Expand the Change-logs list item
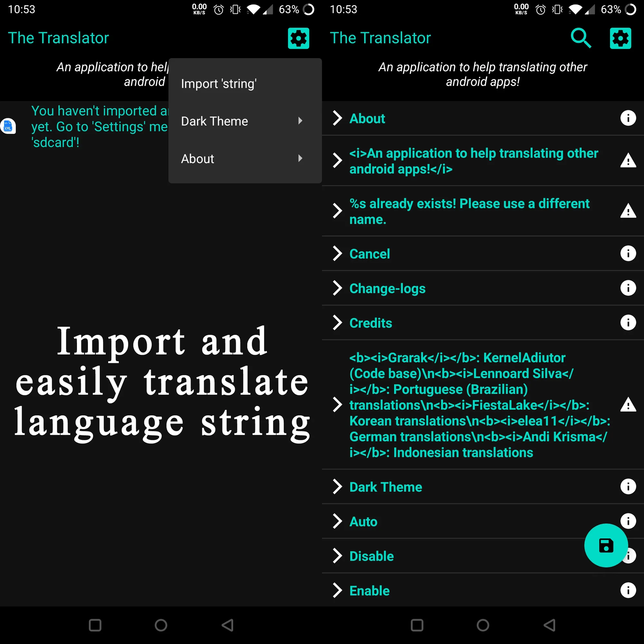This screenshot has height=644, width=644. pyautogui.click(x=337, y=289)
